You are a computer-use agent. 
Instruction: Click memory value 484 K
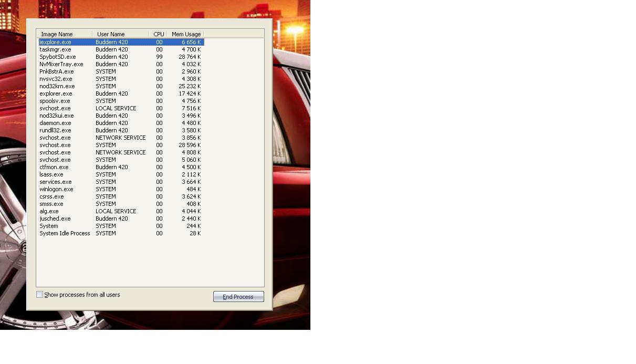point(194,189)
